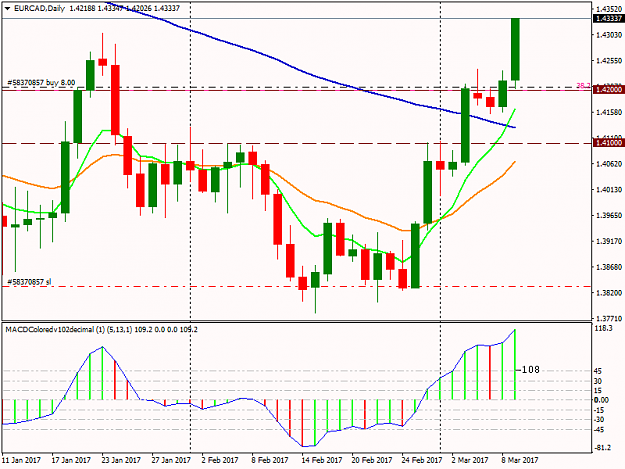Screen dimensions: 625x469
Task: Select the '#58370857 buy 8.00' order label
Action: tap(41, 82)
